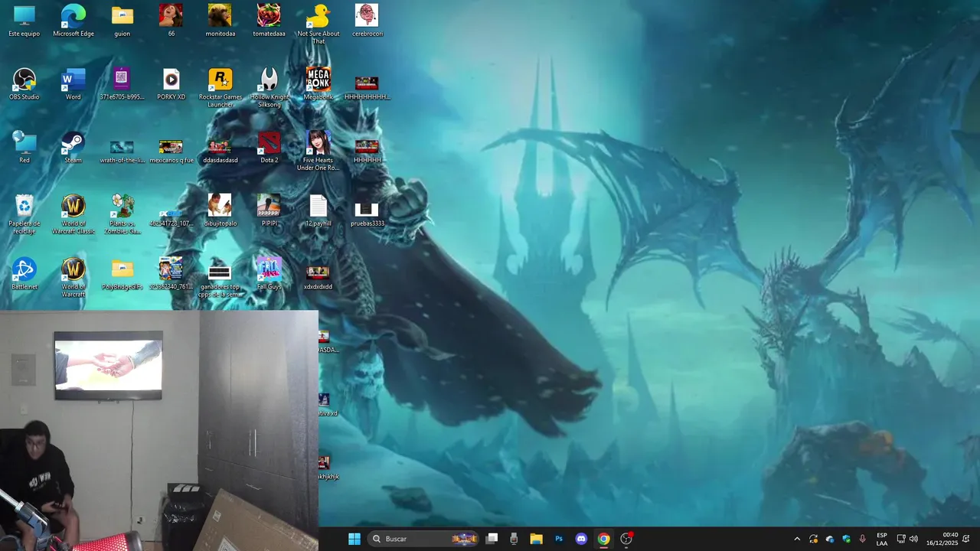Image resolution: width=980 pixels, height=551 pixels.
Task: Select the Dota 2 shortcut
Action: pyautogui.click(x=269, y=148)
